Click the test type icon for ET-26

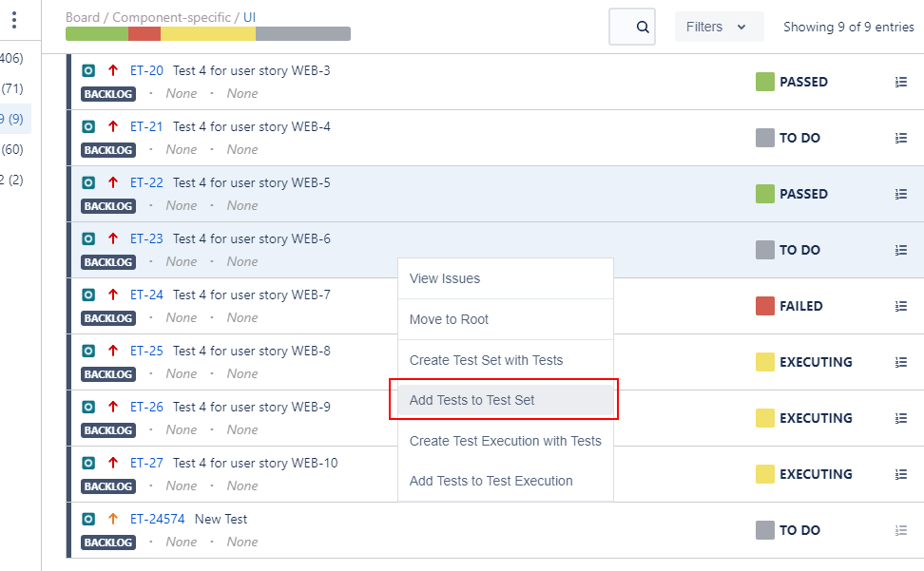[x=88, y=407]
